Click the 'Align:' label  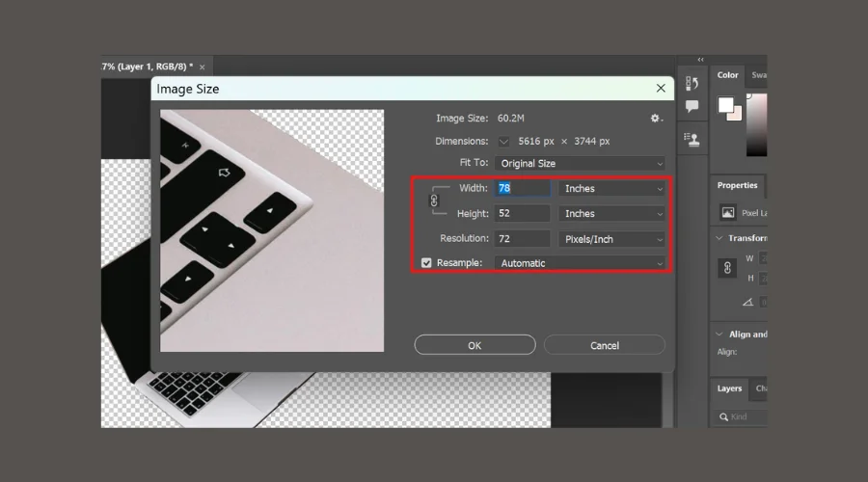(727, 352)
